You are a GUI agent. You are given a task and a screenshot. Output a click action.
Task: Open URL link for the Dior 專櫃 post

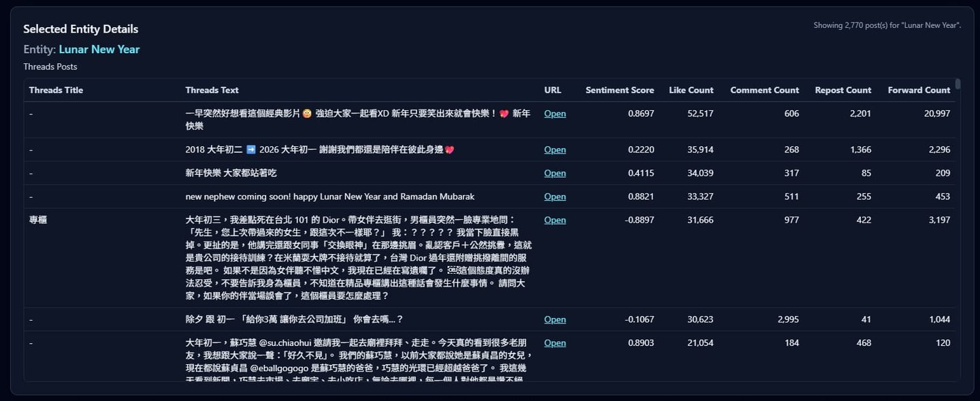point(555,220)
